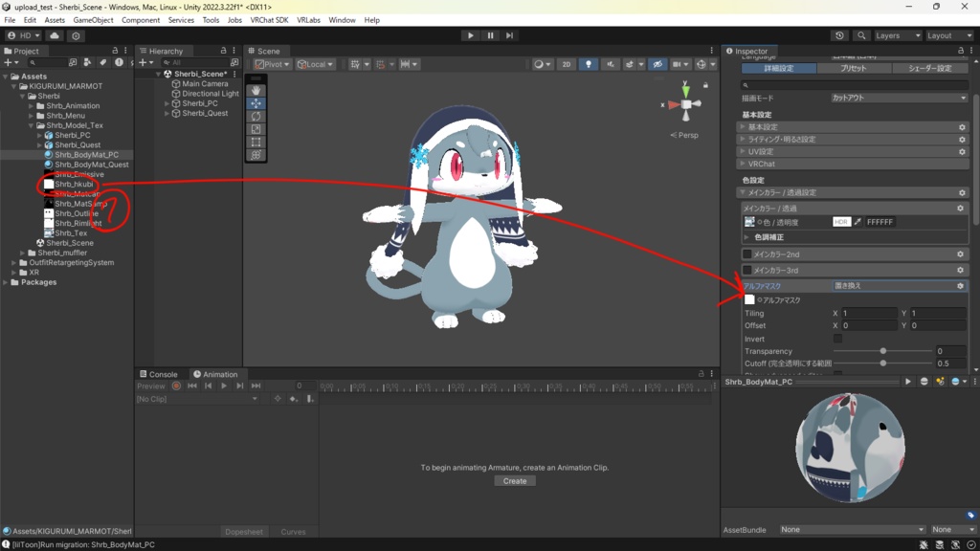The height and width of the screenshot is (551, 980).
Task: Expand the Sherbi_PC hierarchy object
Action: pyautogui.click(x=167, y=103)
